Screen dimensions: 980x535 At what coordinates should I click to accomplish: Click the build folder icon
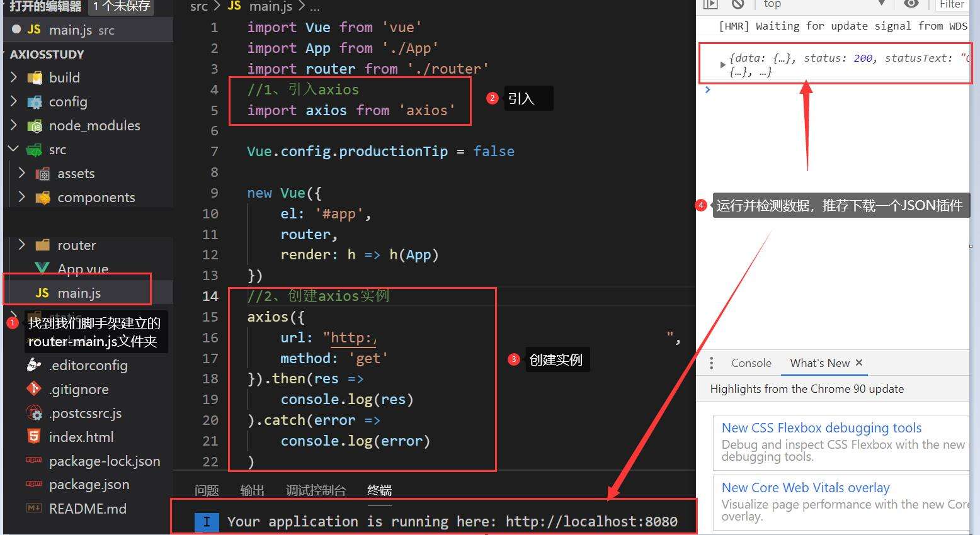35,78
